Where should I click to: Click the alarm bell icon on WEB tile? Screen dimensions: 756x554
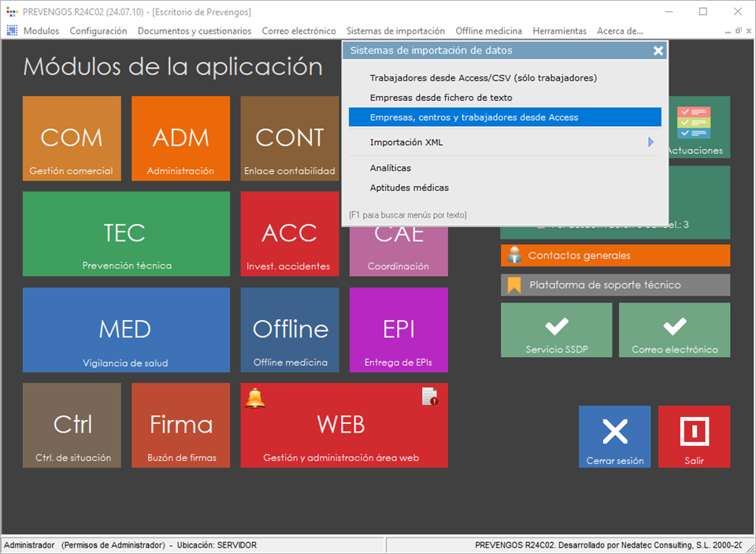click(255, 398)
